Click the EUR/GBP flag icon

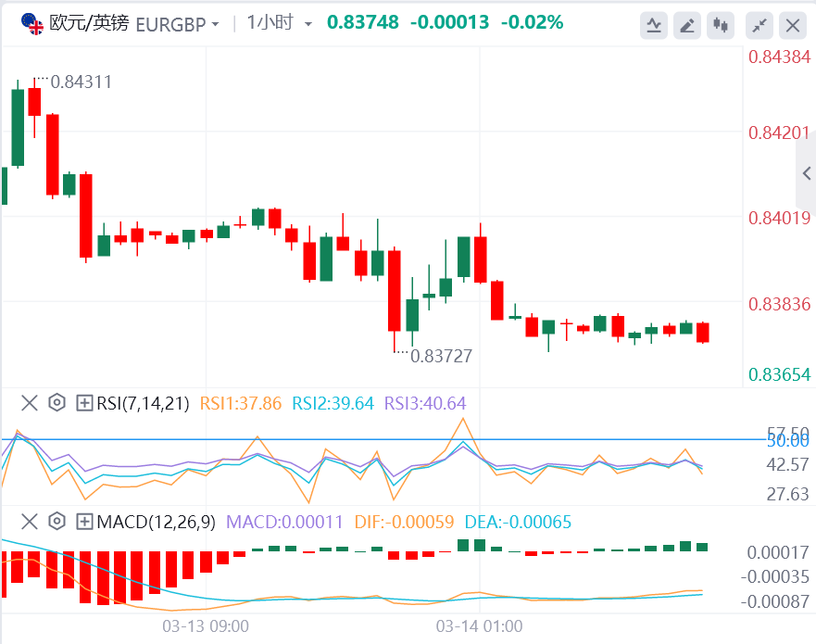(x=32, y=24)
